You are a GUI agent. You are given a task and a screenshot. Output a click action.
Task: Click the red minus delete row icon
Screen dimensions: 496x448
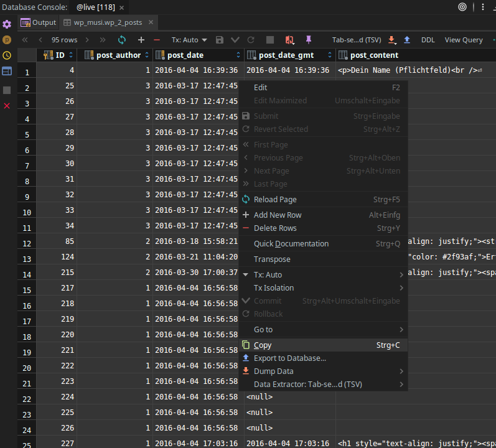(x=157, y=40)
